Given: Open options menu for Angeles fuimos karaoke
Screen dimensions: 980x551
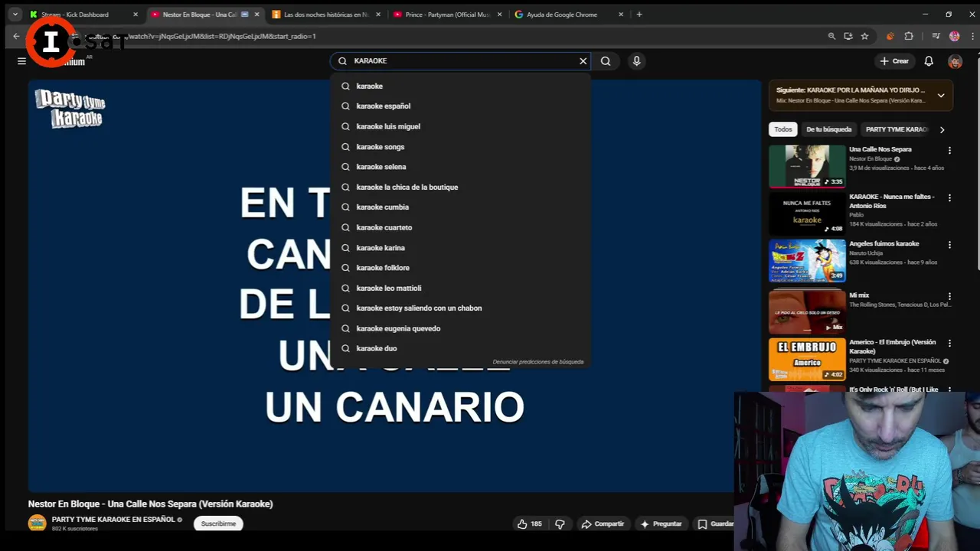Looking at the screenshot, I should (x=949, y=245).
